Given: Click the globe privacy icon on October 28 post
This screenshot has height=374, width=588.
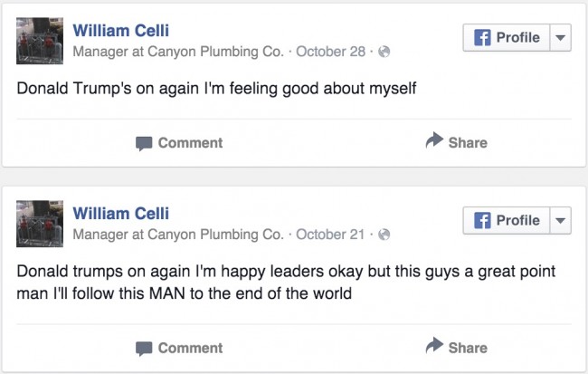Looking at the screenshot, I should (384, 53).
